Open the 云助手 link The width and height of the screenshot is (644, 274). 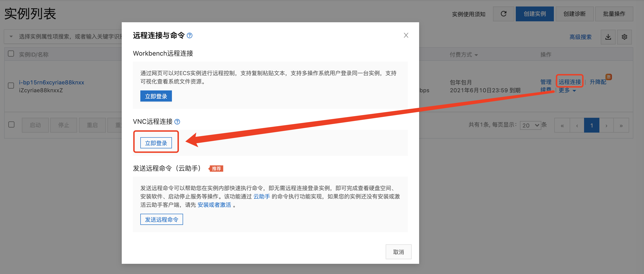(262, 196)
